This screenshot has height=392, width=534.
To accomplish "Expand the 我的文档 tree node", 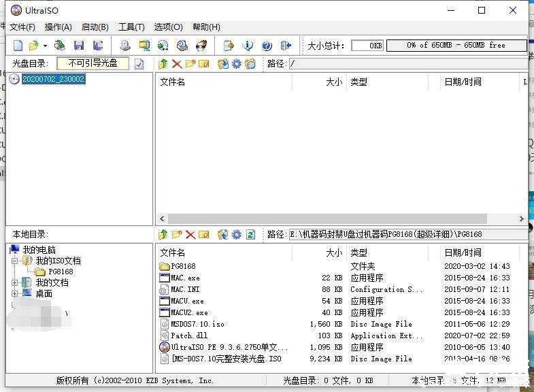I will pyautogui.click(x=14, y=282).
